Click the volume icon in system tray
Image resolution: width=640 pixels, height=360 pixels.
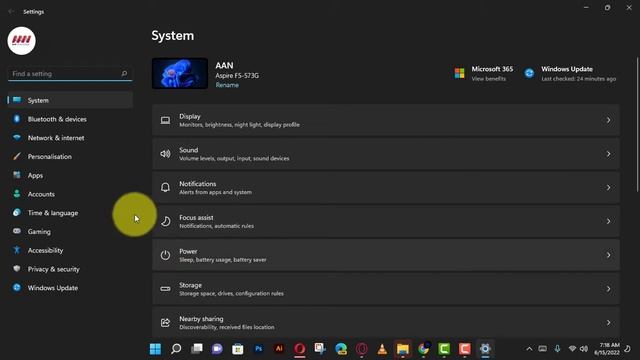[x=584, y=349]
